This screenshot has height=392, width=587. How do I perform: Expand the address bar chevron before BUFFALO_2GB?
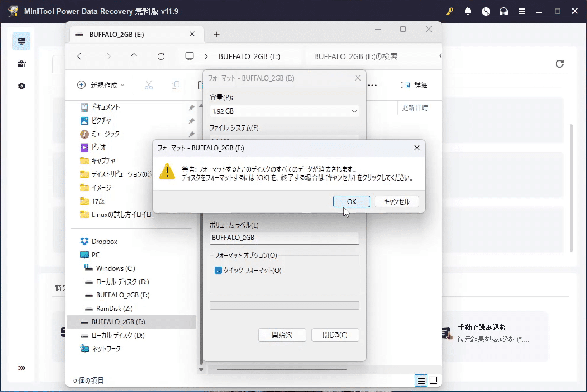pos(206,56)
